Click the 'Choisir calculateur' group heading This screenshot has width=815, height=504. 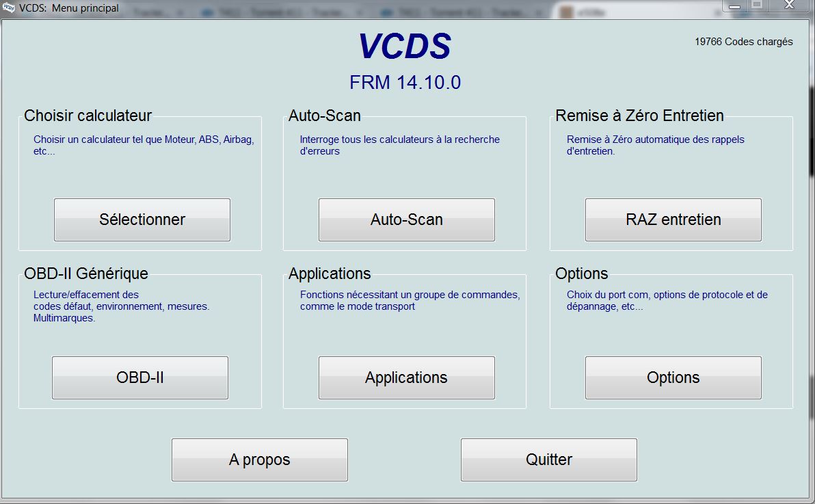tap(88, 116)
